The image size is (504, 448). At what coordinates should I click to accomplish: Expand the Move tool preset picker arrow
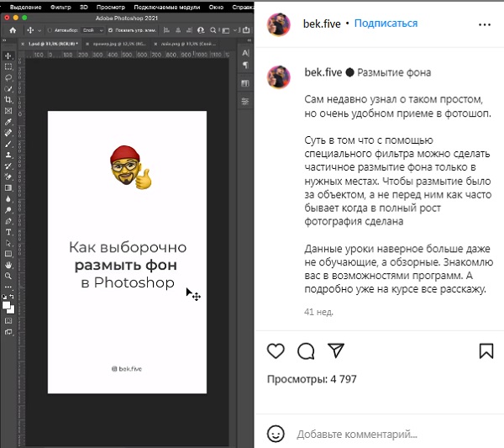point(39,30)
